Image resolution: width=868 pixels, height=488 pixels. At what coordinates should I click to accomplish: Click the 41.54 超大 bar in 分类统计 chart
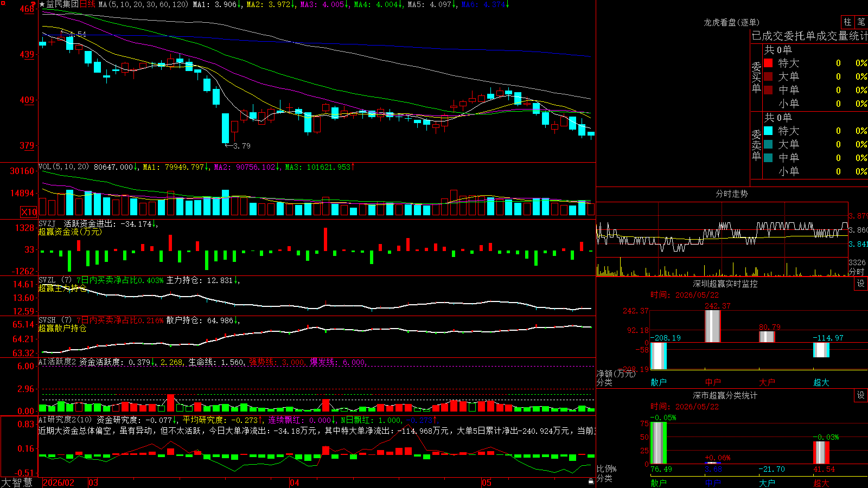[821, 453]
